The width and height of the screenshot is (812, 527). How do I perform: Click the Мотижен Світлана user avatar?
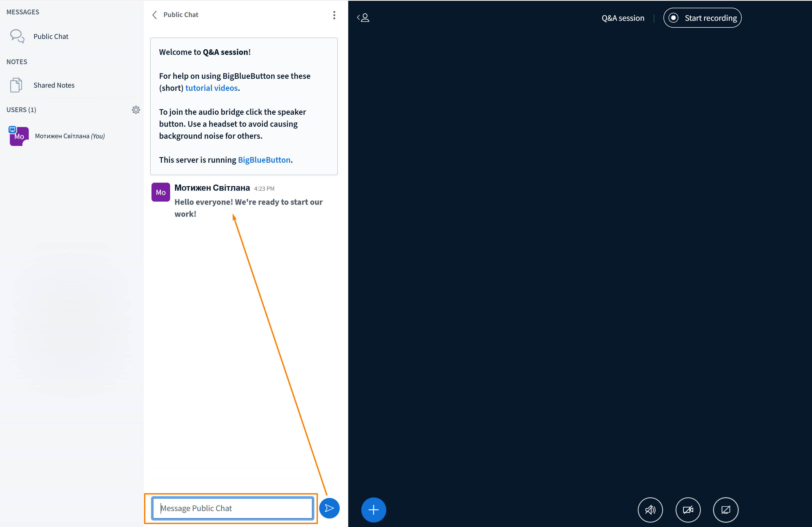[19, 136]
